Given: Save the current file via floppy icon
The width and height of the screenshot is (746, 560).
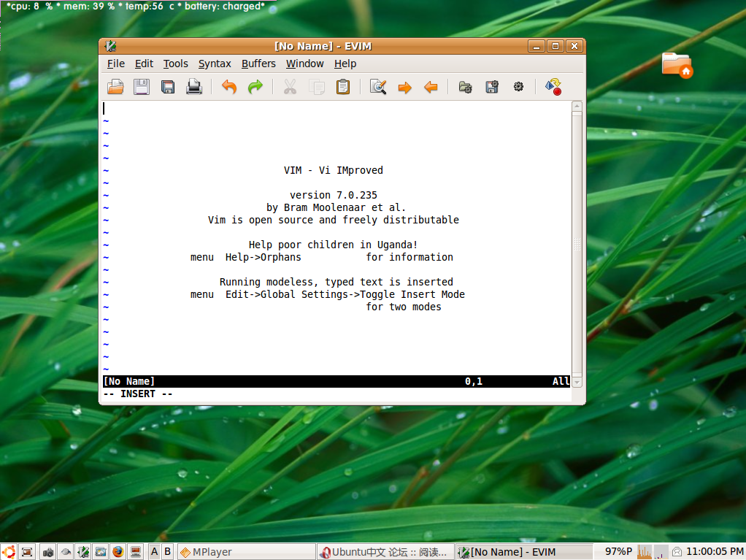Looking at the screenshot, I should tap(142, 87).
